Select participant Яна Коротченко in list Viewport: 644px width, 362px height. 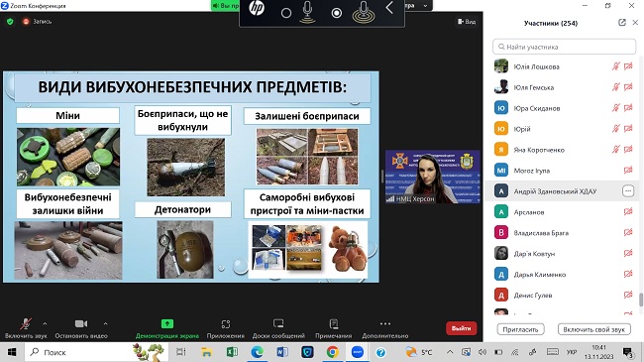562,150
